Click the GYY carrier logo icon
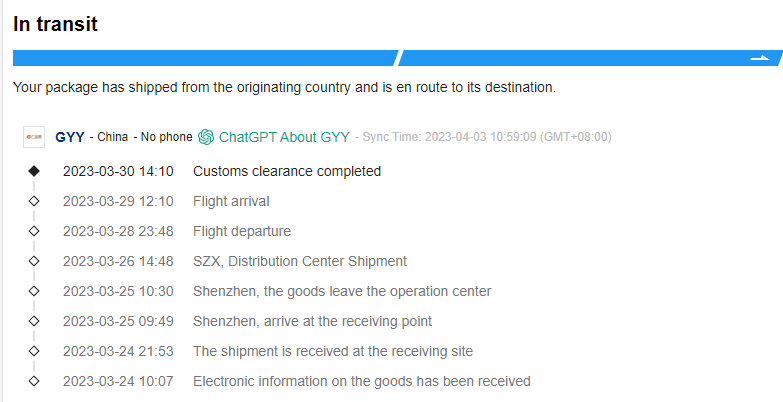Image resolution: width=783 pixels, height=402 pixels. tap(34, 137)
